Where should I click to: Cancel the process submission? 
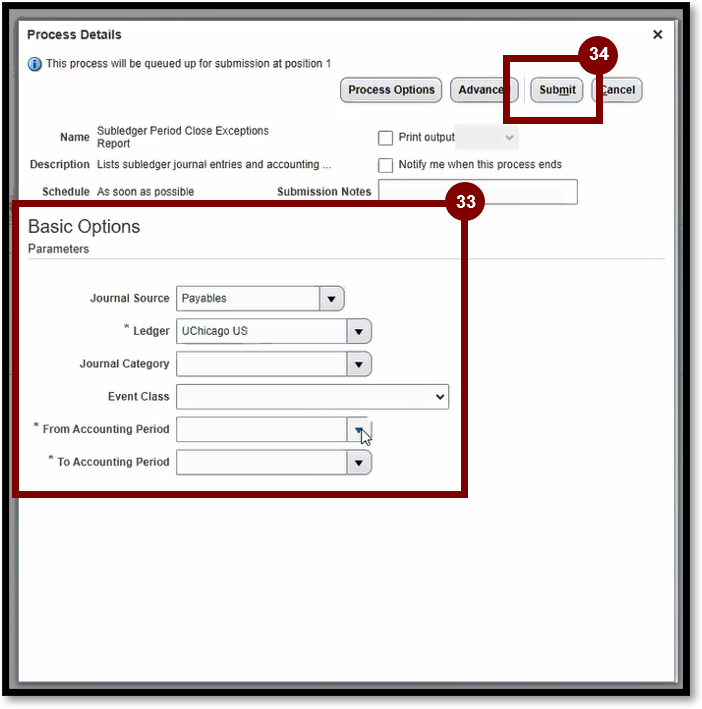(x=619, y=90)
